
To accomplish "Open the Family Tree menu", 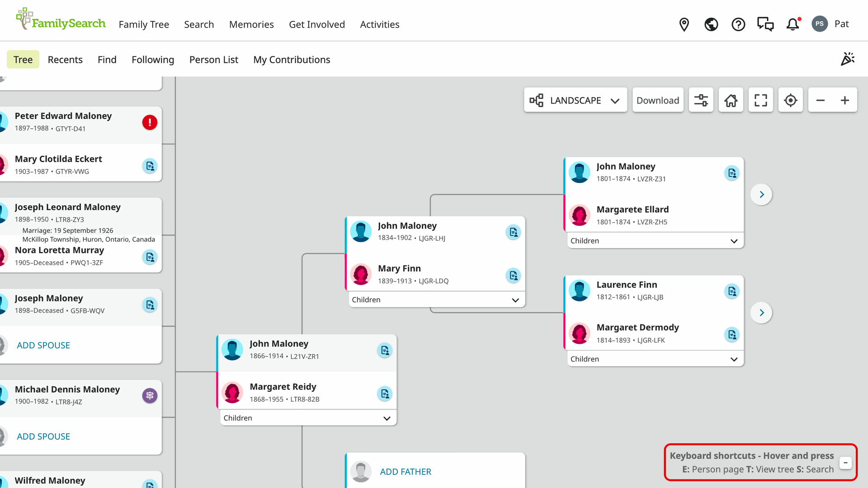I will pos(144,24).
